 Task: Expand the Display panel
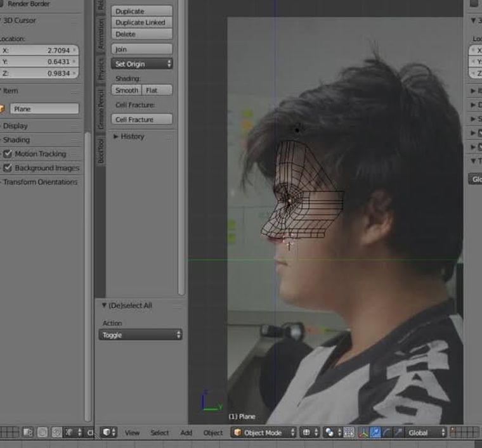[15, 126]
